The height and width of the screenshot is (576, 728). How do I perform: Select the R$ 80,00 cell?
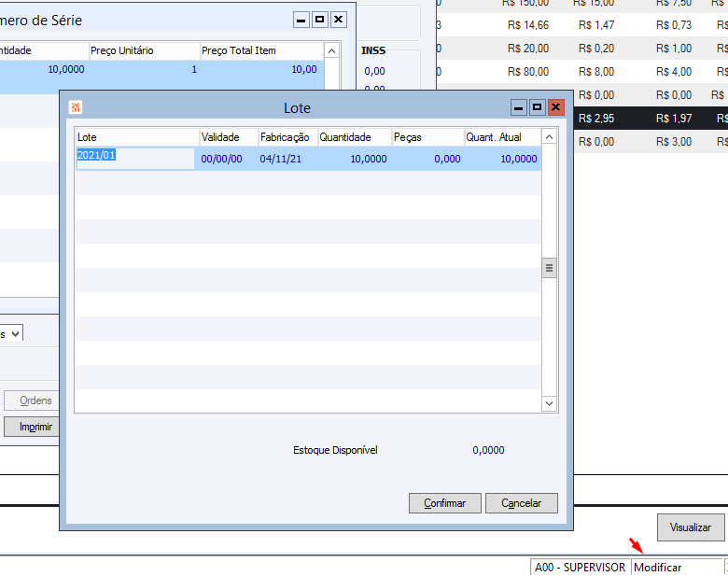(528, 72)
